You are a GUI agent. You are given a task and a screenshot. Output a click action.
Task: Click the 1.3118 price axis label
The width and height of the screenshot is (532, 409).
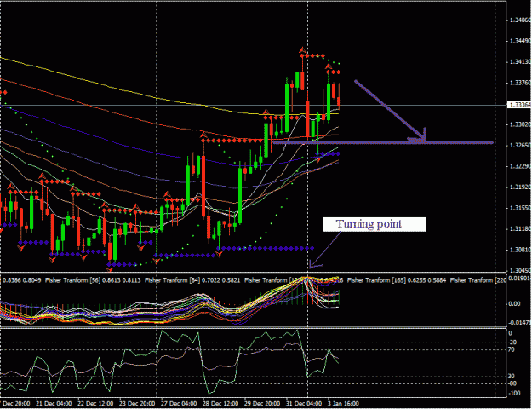click(520, 229)
